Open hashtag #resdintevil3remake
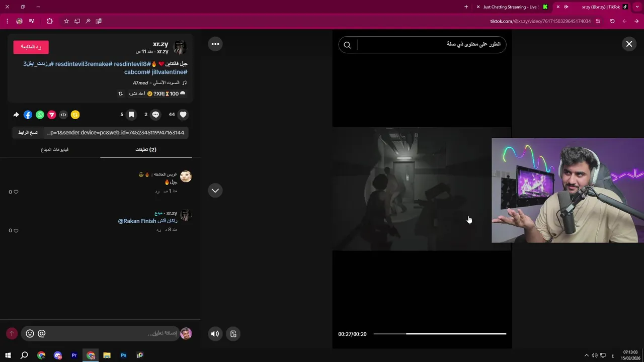The image size is (644, 362). pyautogui.click(x=84, y=64)
